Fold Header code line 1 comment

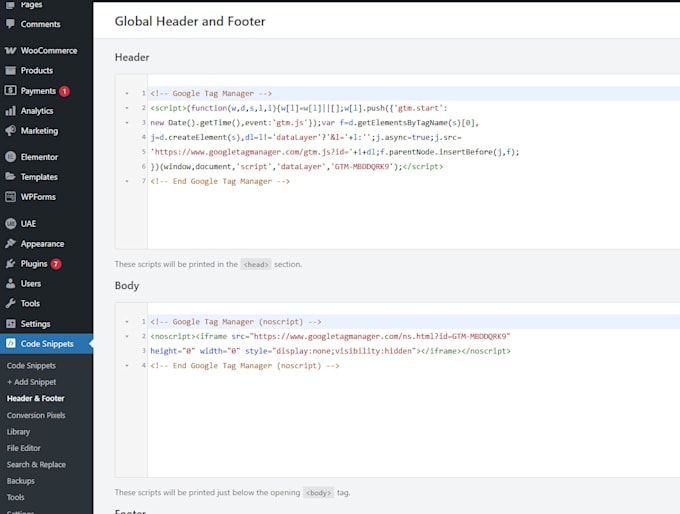(127, 93)
